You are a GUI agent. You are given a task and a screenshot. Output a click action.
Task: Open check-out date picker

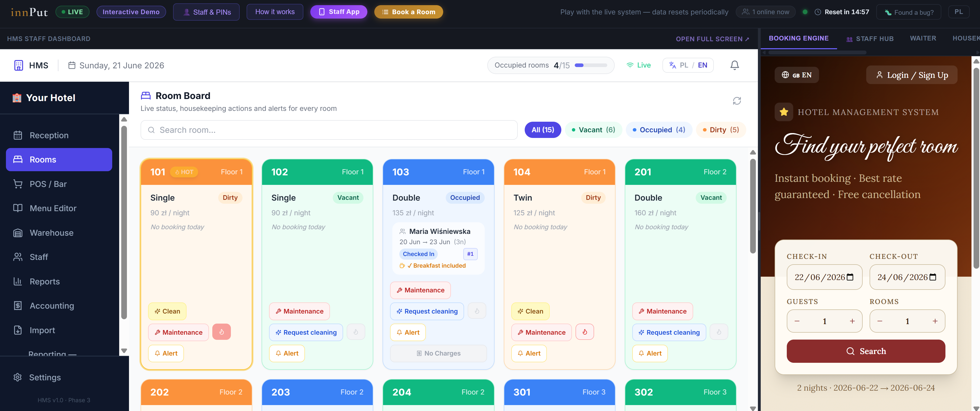(906, 277)
